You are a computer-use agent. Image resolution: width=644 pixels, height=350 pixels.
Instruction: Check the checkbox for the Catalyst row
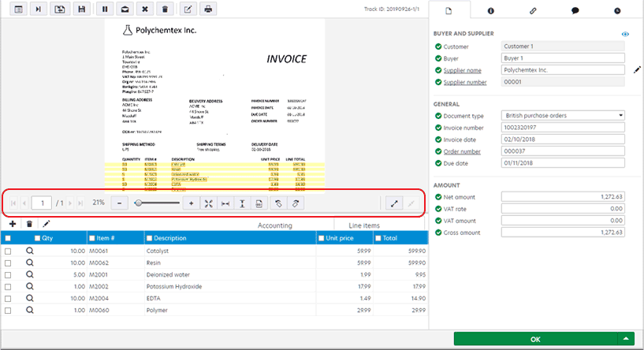8,251
